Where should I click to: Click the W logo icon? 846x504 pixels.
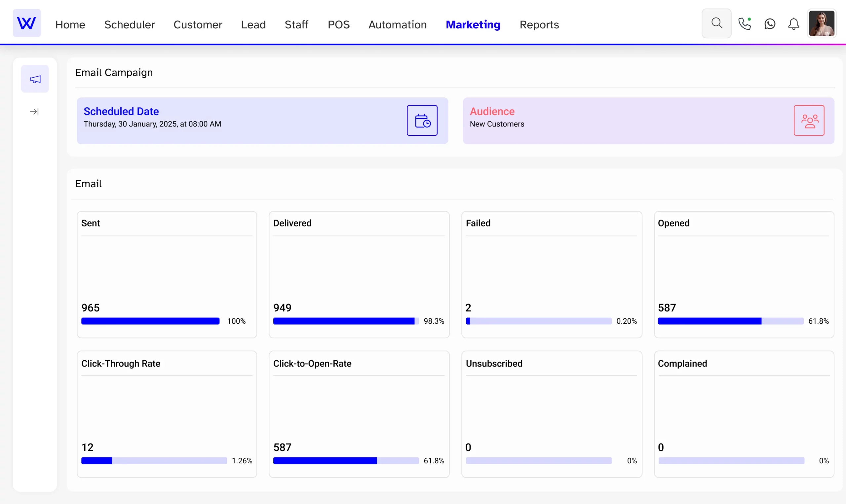click(26, 23)
